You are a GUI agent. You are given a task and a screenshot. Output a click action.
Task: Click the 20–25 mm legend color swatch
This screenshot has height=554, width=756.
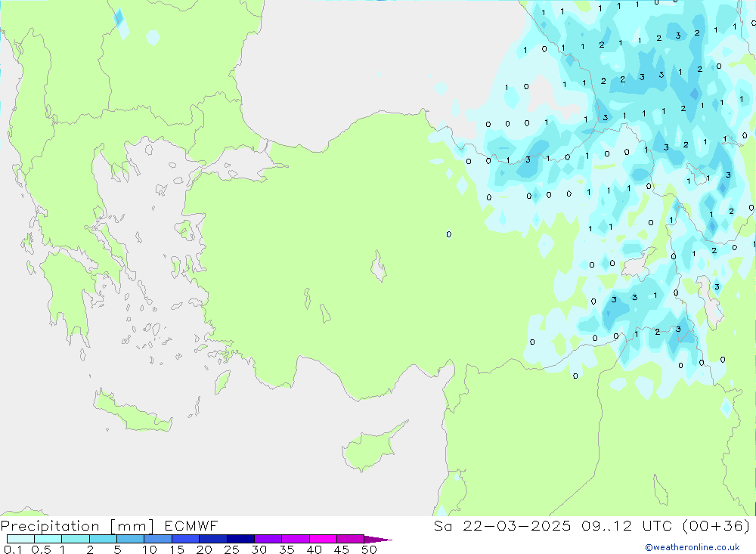coord(213,539)
